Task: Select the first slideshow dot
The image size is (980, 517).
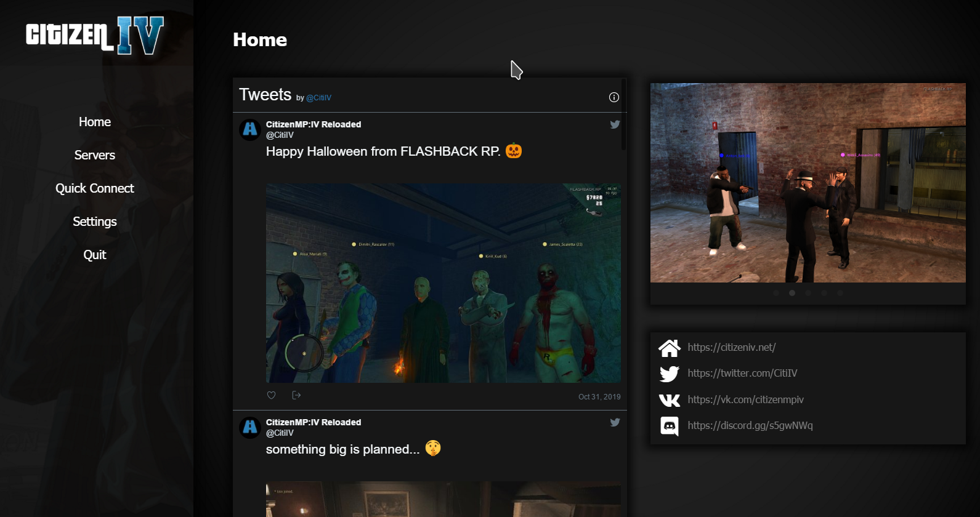Action: (x=776, y=293)
